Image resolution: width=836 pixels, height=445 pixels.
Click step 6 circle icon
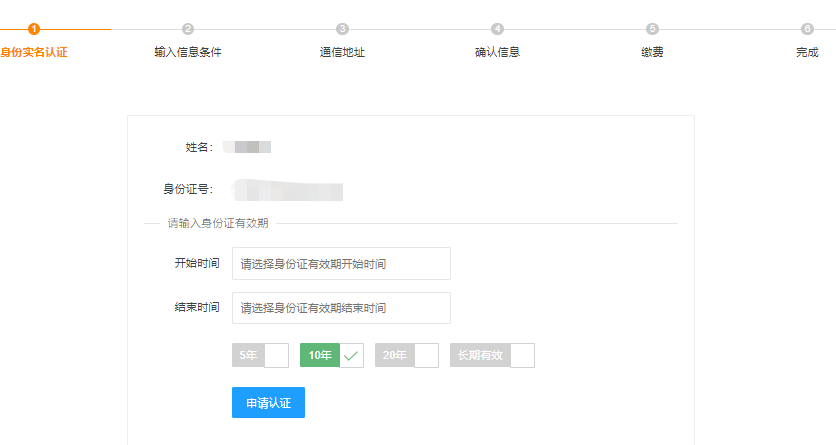coord(807,29)
